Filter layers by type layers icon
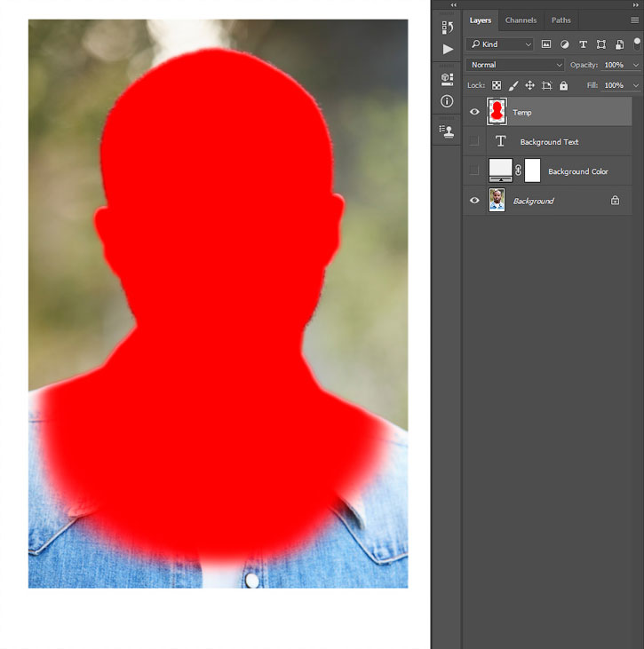 (583, 44)
